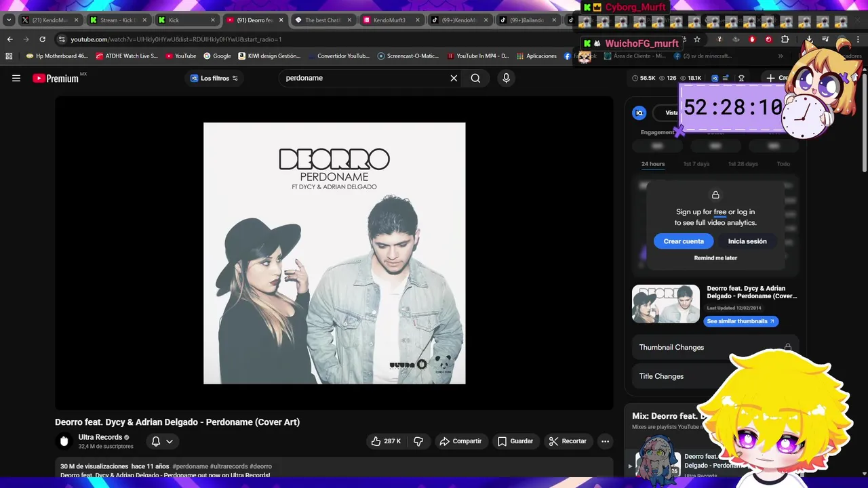Open Convertidor YouTube bookmark
868x488 pixels.
click(338, 56)
